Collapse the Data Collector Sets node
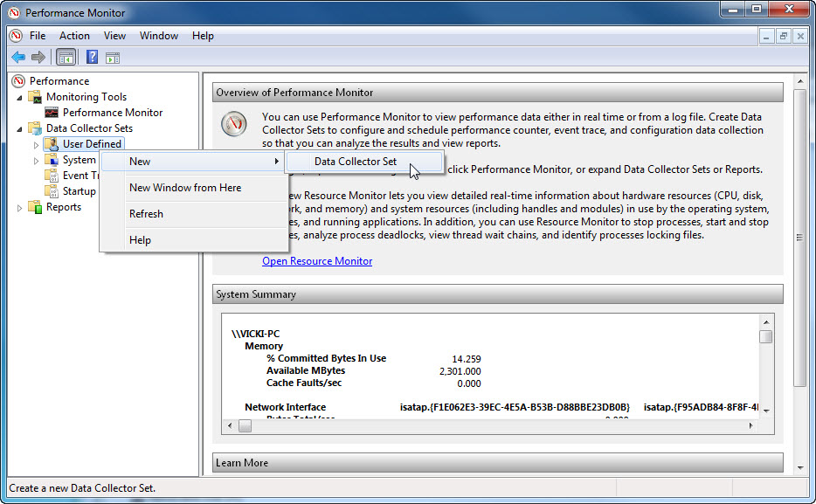 [x=19, y=128]
